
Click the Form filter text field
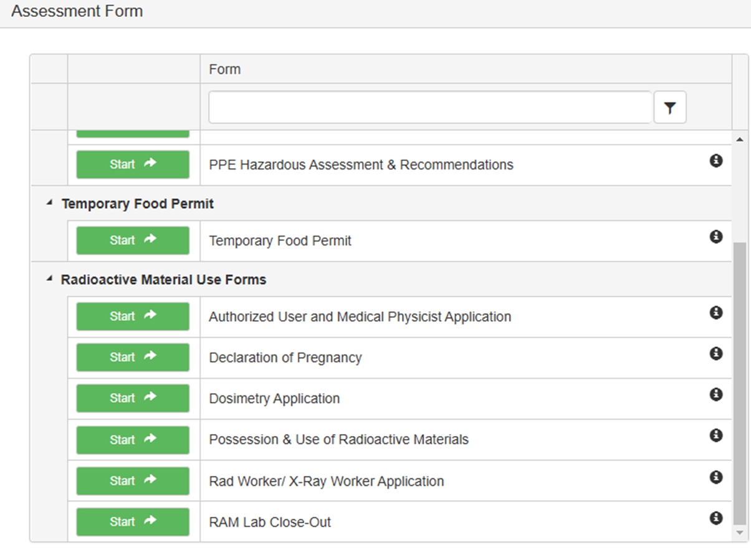tap(429, 108)
